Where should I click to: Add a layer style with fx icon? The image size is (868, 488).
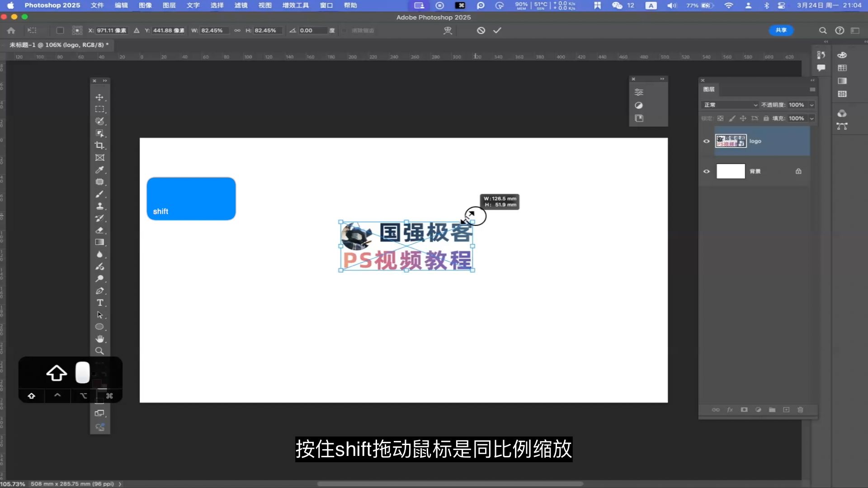coord(730,410)
